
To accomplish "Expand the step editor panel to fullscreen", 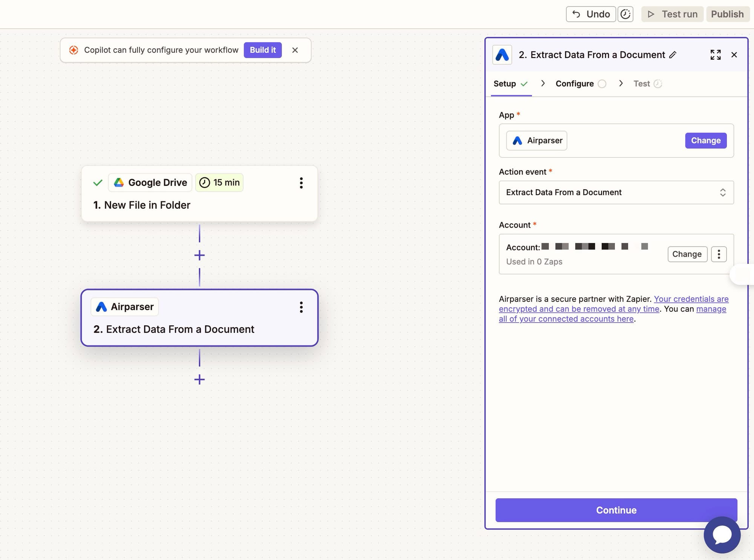I will [x=715, y=55].
